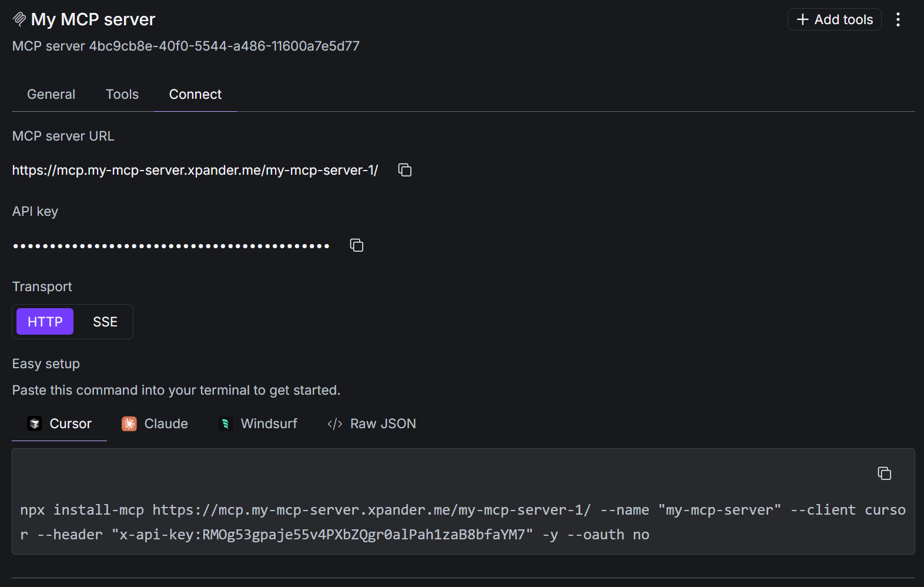This screenshot has width=924, height=587.
Task: Open Raw JSON via the code icon
Action: pos(334,423)
